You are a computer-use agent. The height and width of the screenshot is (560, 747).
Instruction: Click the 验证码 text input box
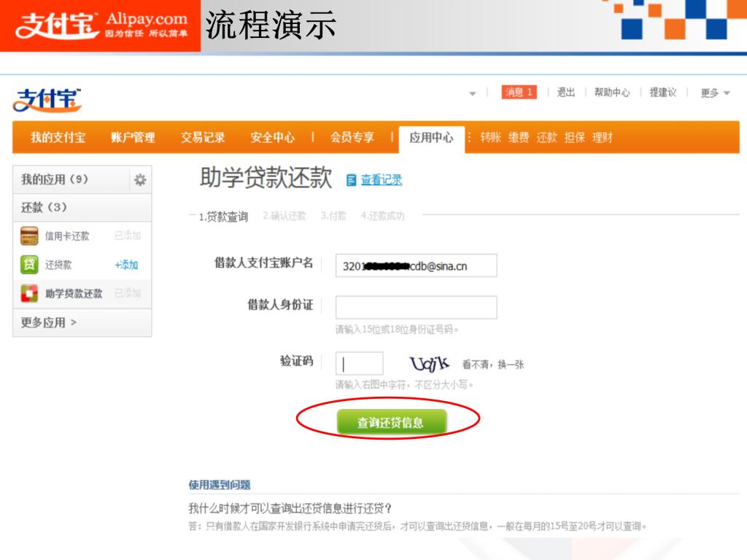point(359,364)
